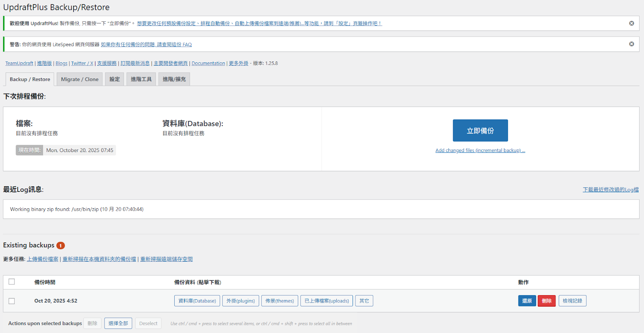The height and width of the screenshot is (333, 644).
Task: Download the 已上傳檔案(uploads) backup
Action: click(x=326, y=301)
